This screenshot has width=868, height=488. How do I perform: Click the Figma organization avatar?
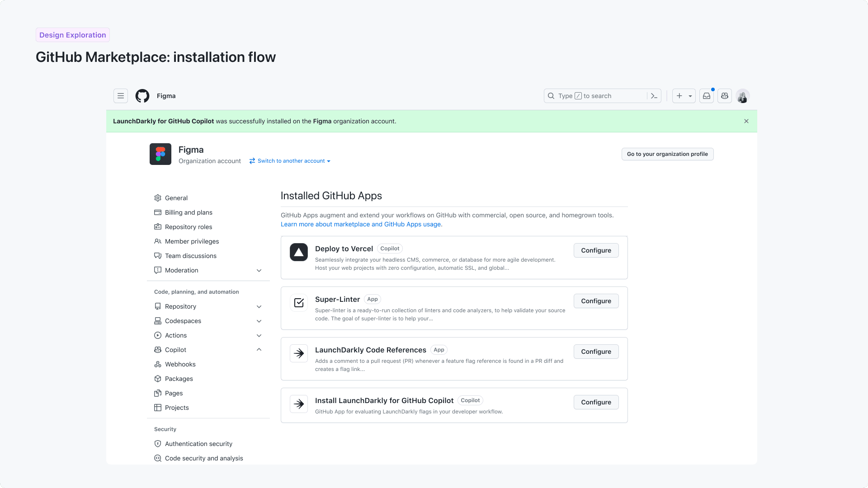coord(160,154)
